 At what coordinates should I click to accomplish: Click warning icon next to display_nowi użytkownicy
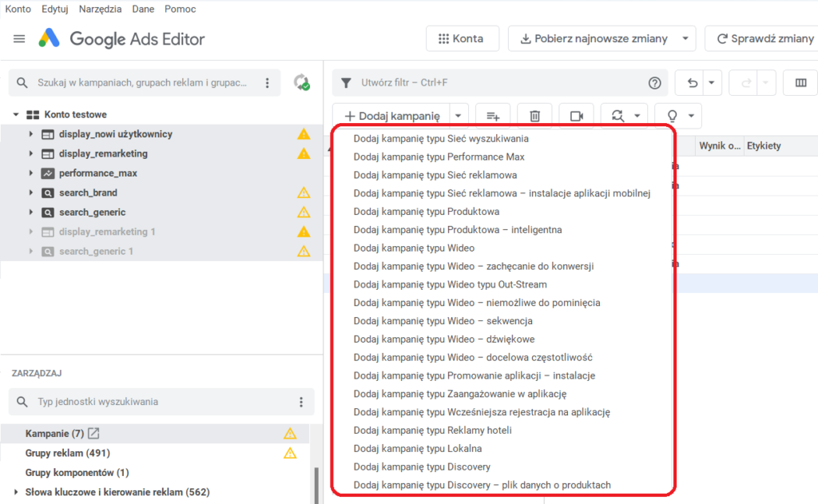(x=304, y=134)
